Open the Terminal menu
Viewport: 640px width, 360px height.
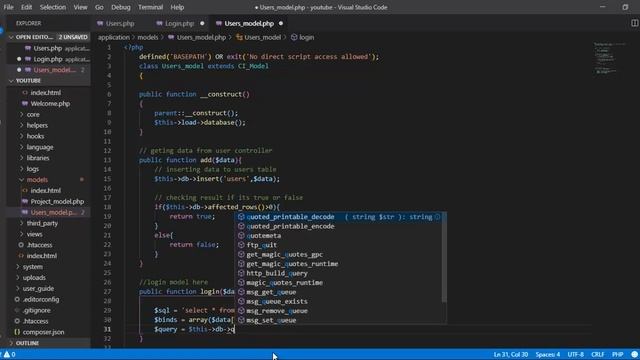(x=150, y=7)
